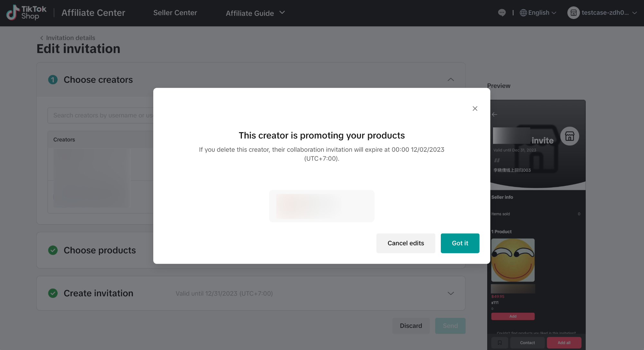Go to Seller Center
Screen dimensions: 644x350
click(175, 13)
